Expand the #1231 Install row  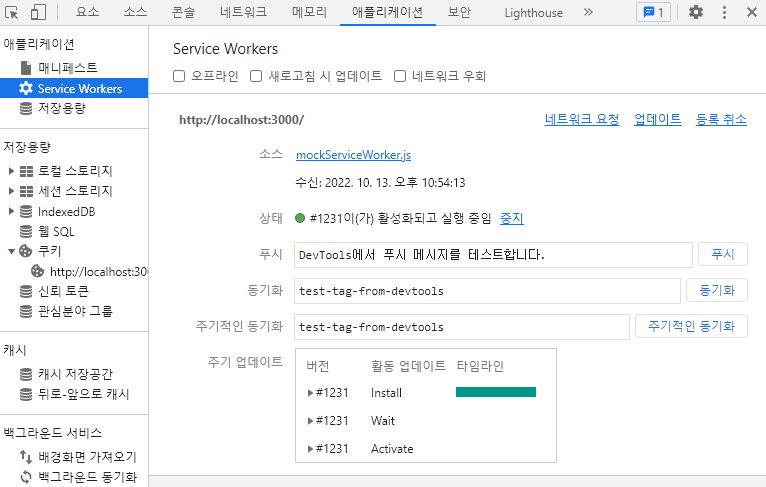(x=310, y=393)
